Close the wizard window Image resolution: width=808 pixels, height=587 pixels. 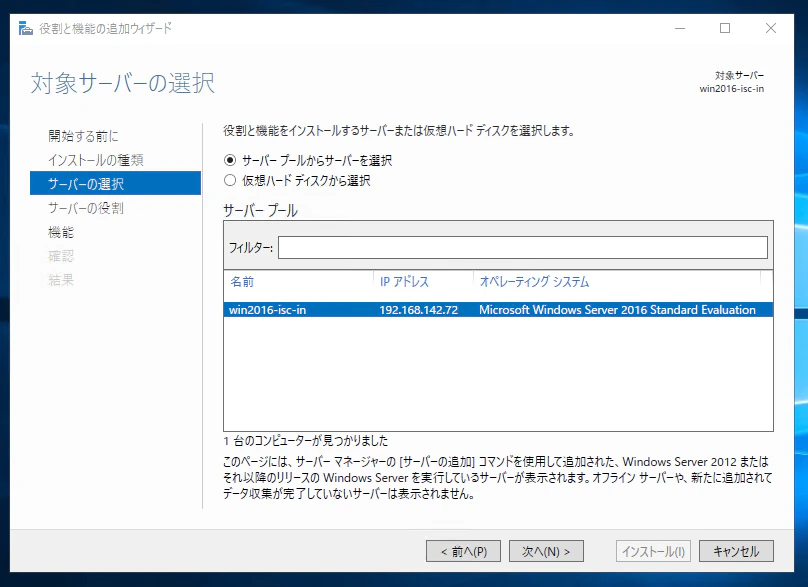tap(771, 28)
